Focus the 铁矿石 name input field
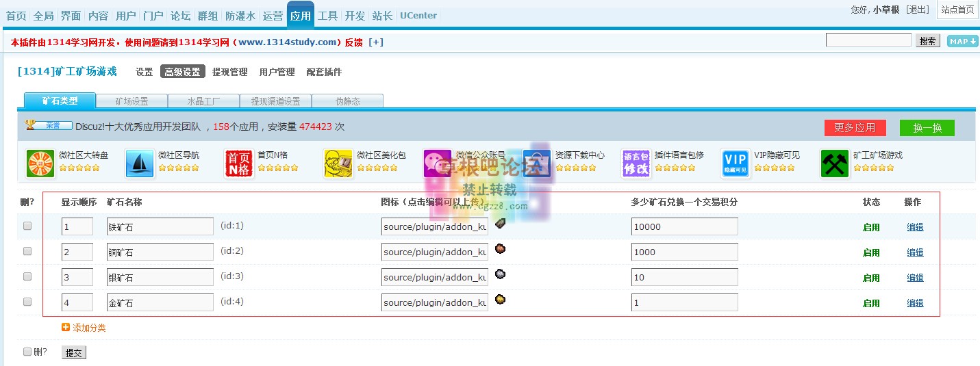980x366 pixels. pyautogui.click(x=160, y=226)
